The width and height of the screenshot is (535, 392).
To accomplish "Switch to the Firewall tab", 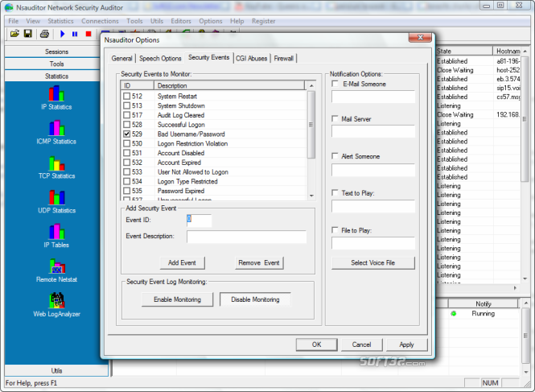I will tap(283, 59).
